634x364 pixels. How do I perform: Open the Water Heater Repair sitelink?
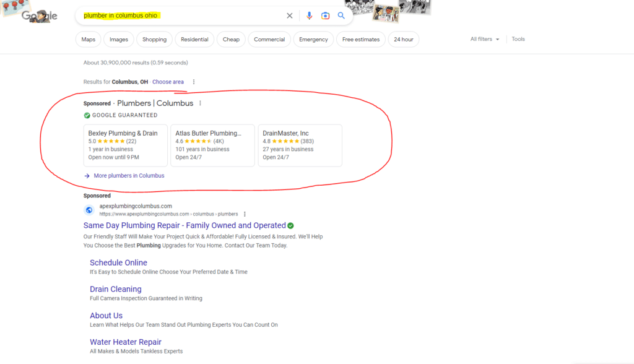(125, 342)
